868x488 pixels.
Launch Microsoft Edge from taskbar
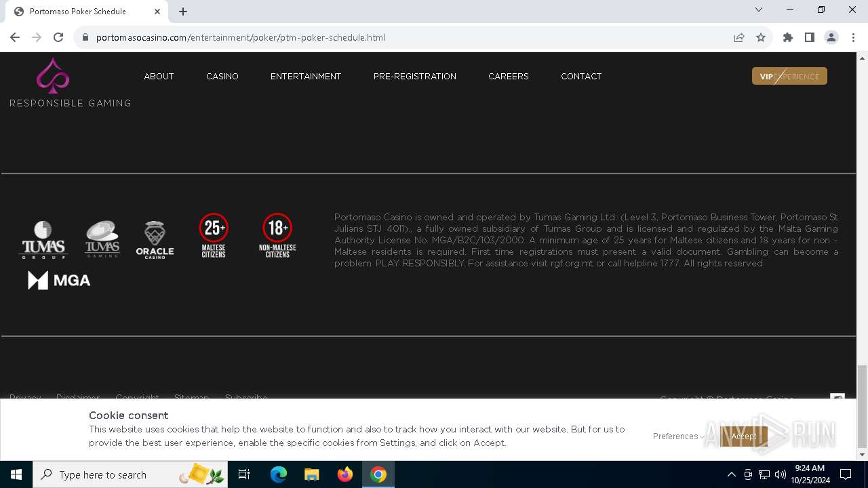pyautogui.click(x=279, y=474)
